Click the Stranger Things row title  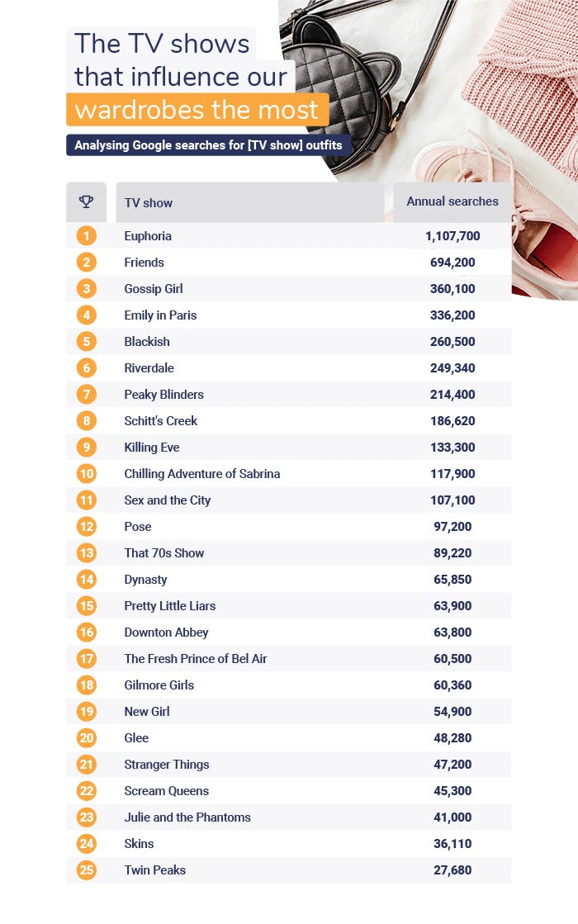(167, 765)
